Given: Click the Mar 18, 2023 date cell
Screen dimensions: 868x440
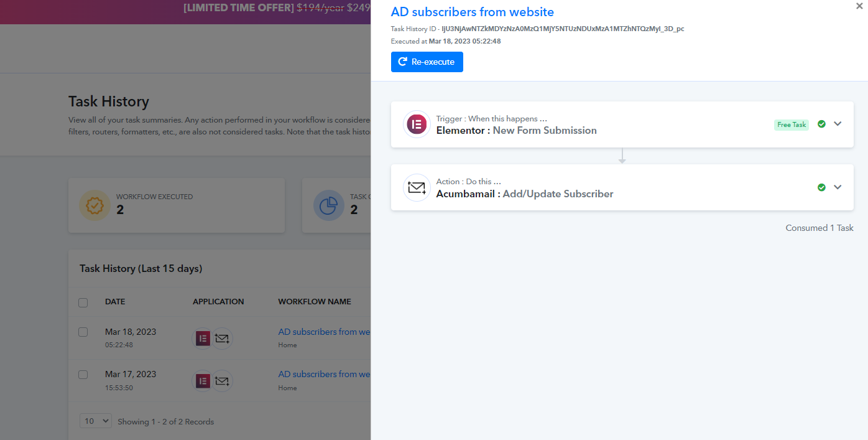Looking at the screenshot, I should 131,332.
